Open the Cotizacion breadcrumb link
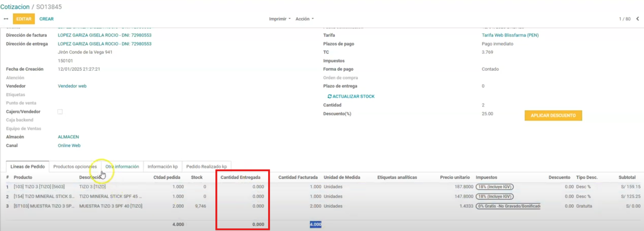 [15, 7]
